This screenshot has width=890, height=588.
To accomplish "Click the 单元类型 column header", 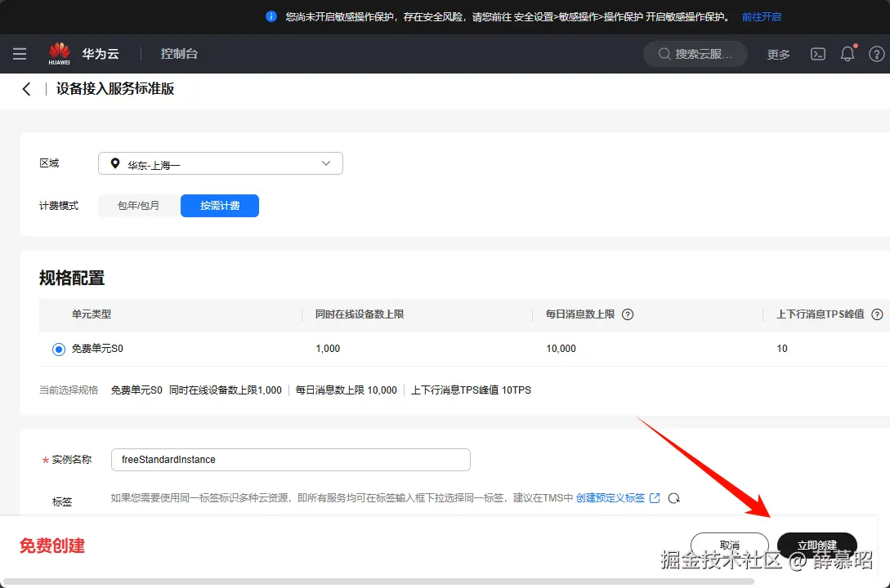I will pyautogui.click(x=92, y=314).
